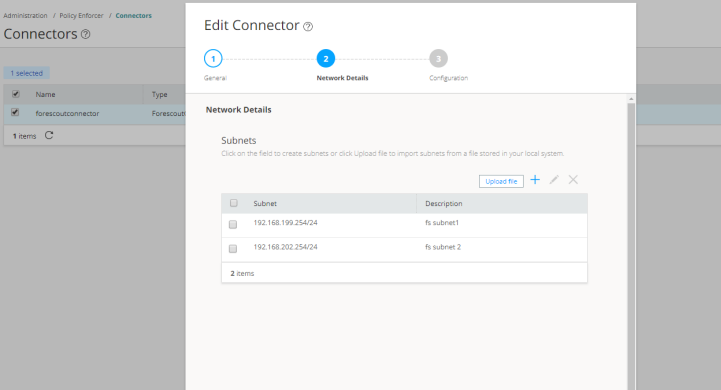Click the delete subnet X icon
Image resolution: width=721 pixels, height=390 pixels.
coord(573,180)
